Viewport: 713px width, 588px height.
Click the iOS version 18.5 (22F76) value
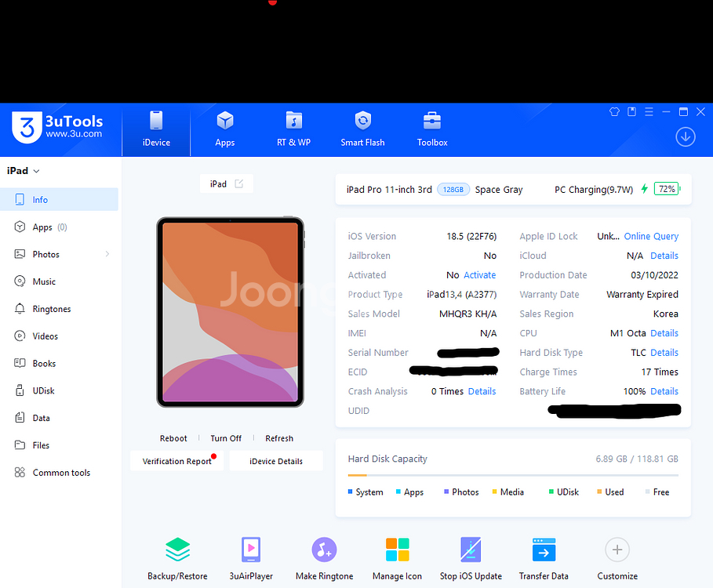point(471,236)
